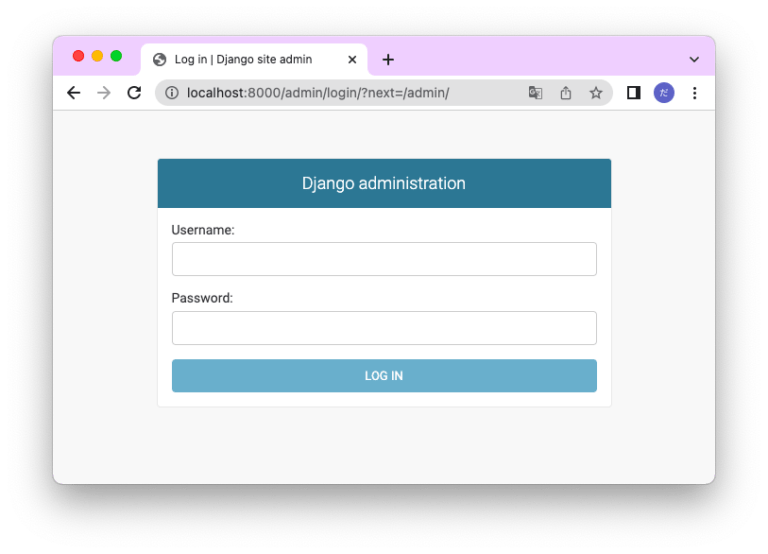The width and height of the screenshot is (768, 554).
Task: Open the browser side panel
Action: point(633,93)
